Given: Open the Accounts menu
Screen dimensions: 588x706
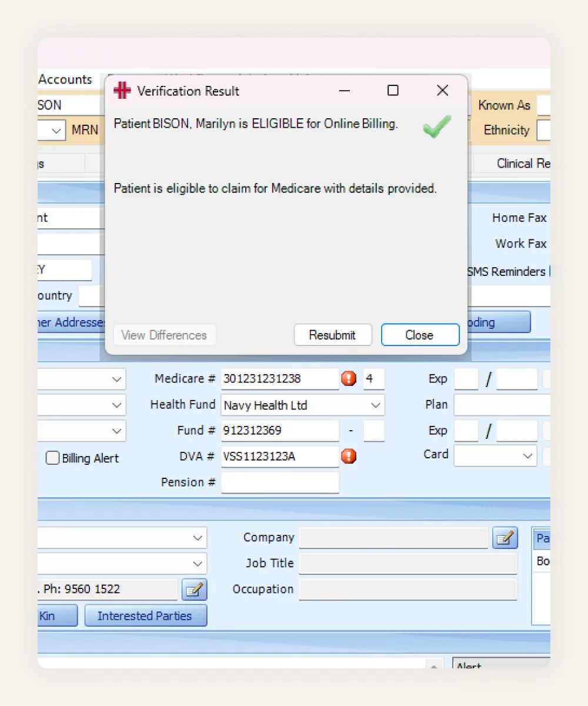Looking at the screenshot, I should (65, 79).
